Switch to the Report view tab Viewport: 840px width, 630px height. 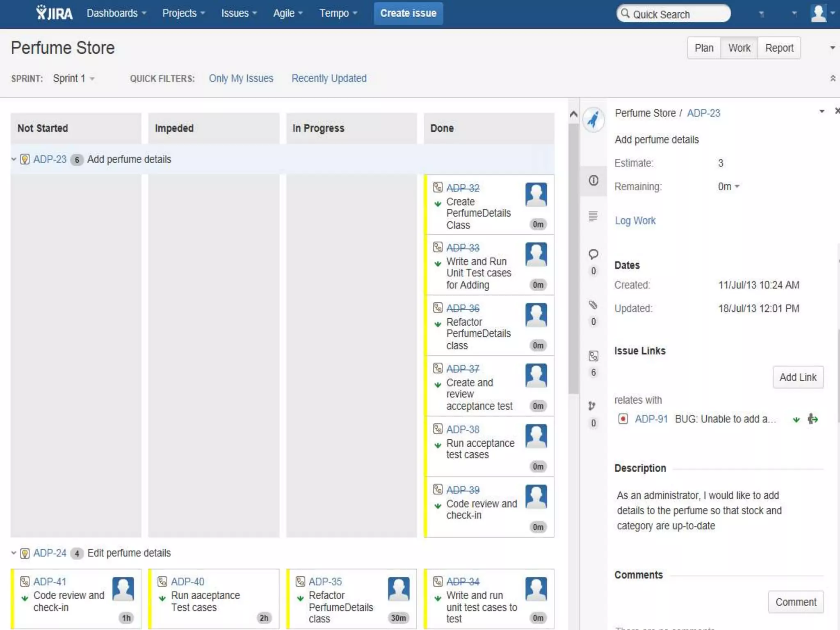(x=779, y=48)
